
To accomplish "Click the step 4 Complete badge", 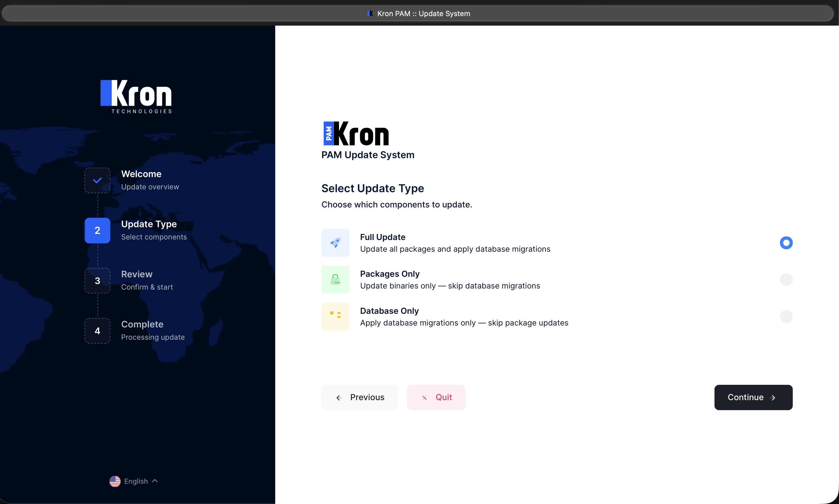I will click(x=97, y=331).
